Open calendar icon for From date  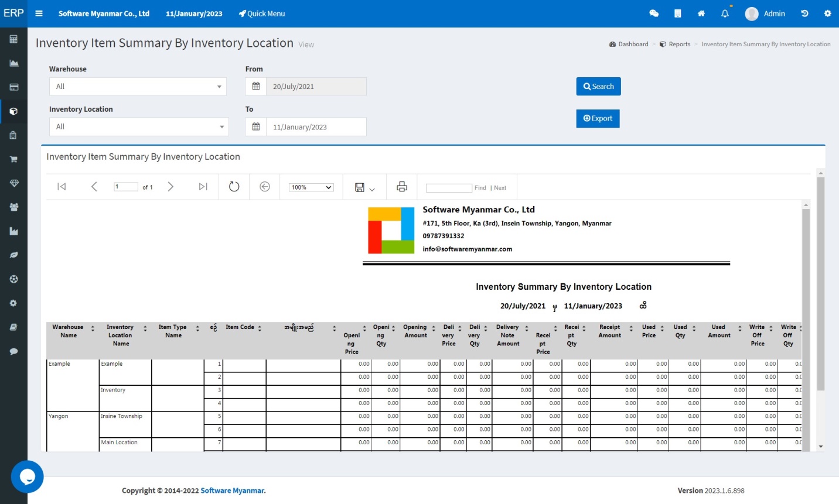coord(256,86)
